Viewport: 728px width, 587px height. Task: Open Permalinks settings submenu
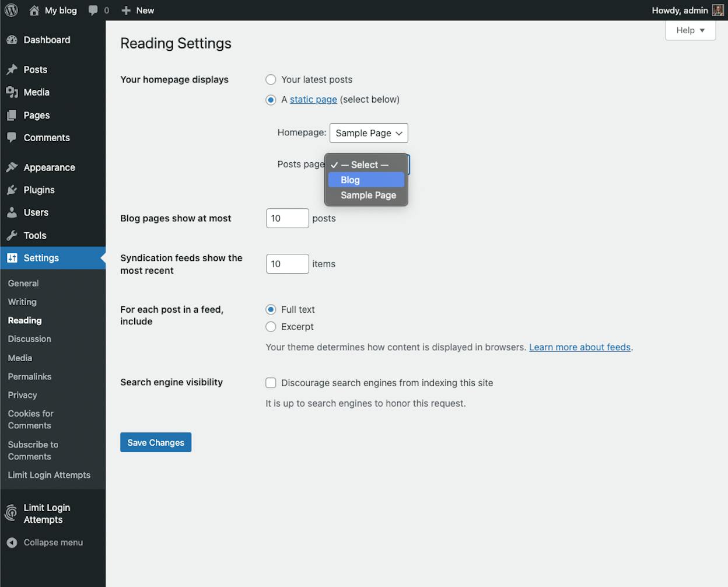[30, 376]
